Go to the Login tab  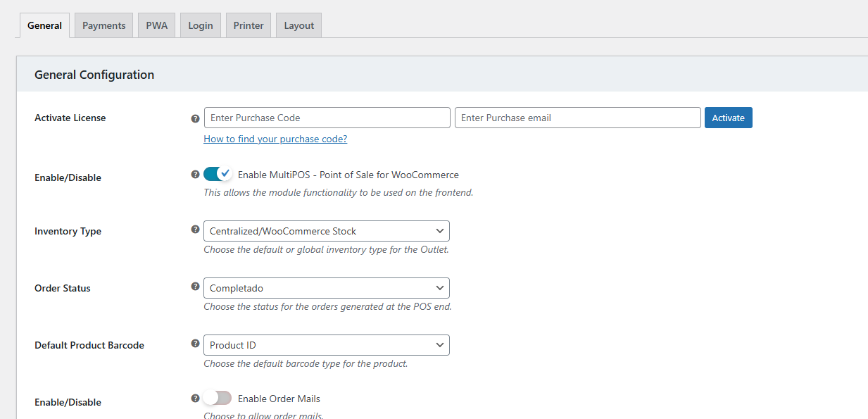(201, 25)
